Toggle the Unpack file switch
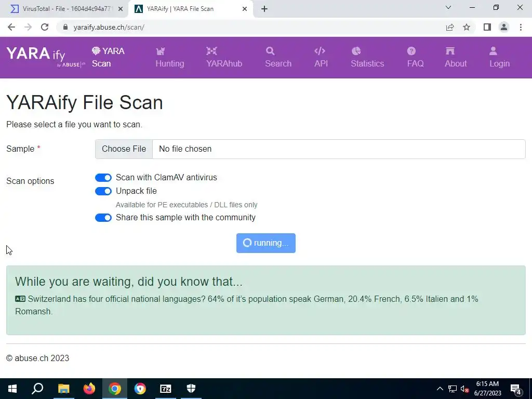532x399 pixels. (x=103, y=191)
